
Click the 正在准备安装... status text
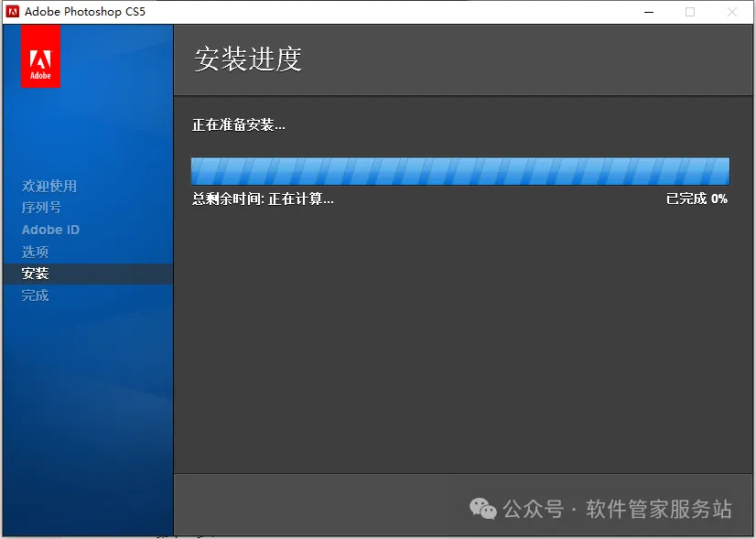[239, 125]
